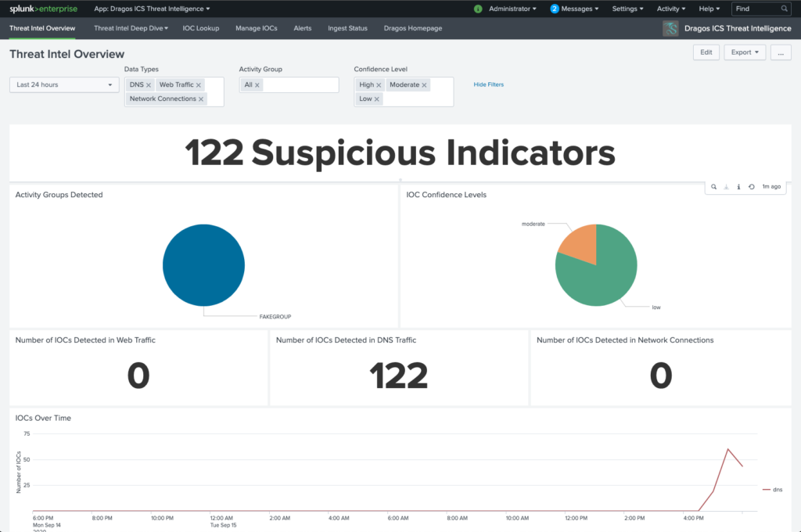
Task: Click the 122 Suspicious Indicators value
Action: [x=400, y=153]
